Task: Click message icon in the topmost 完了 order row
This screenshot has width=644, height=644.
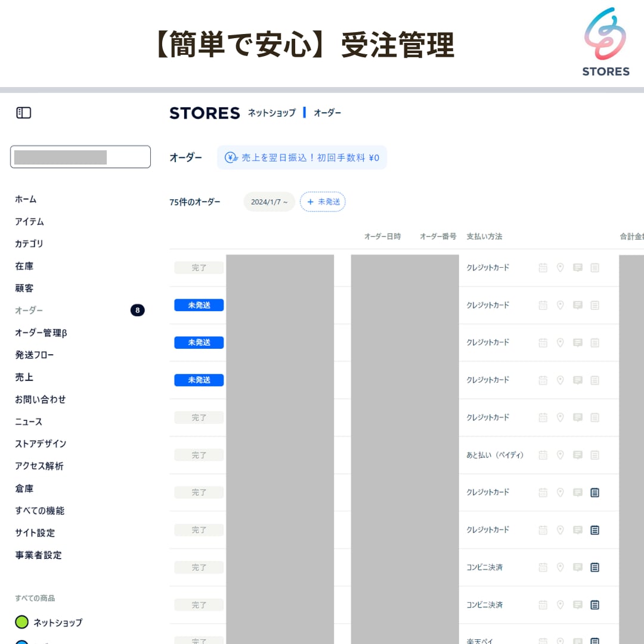Action: [577, 267]
